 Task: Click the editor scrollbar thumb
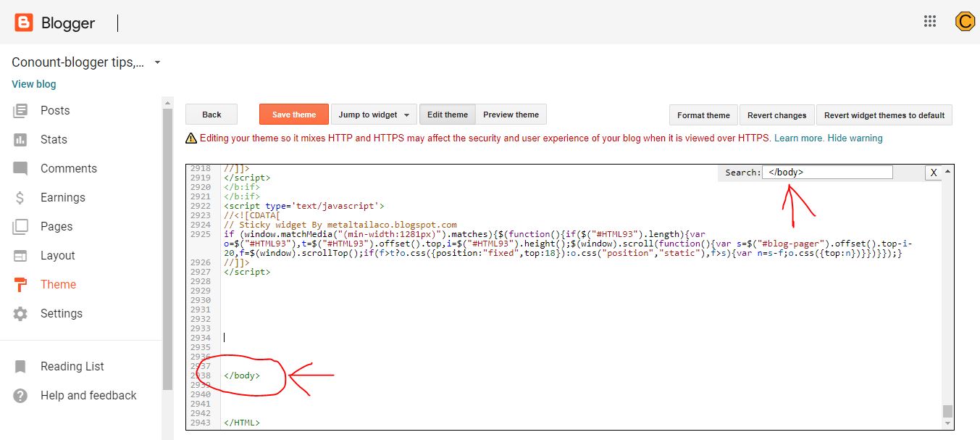pyautogui.click(x=948, y=411)
